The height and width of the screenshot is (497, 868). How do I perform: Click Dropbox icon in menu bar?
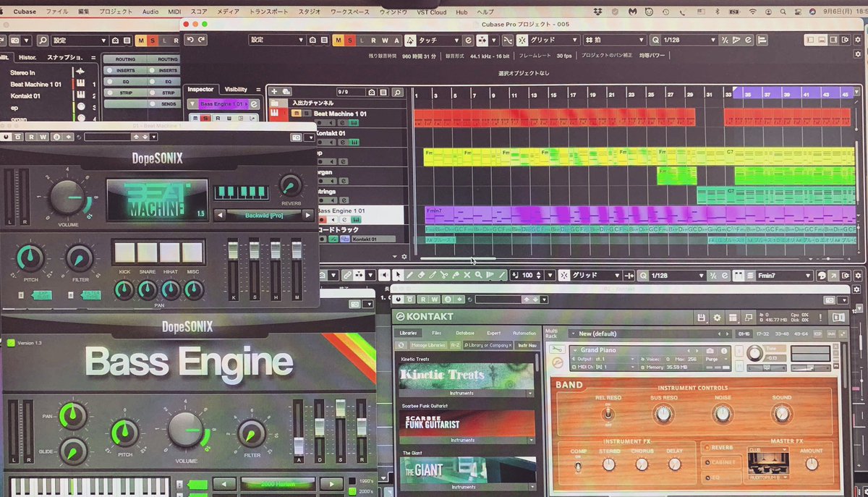[x=597, y=12]
